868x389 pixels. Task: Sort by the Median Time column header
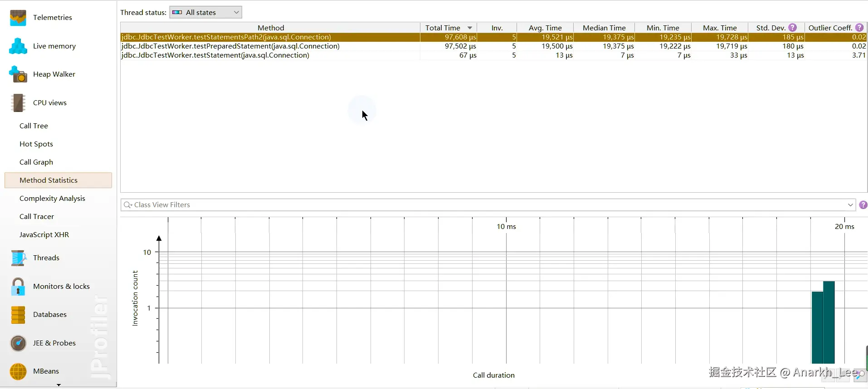[604, 28]
